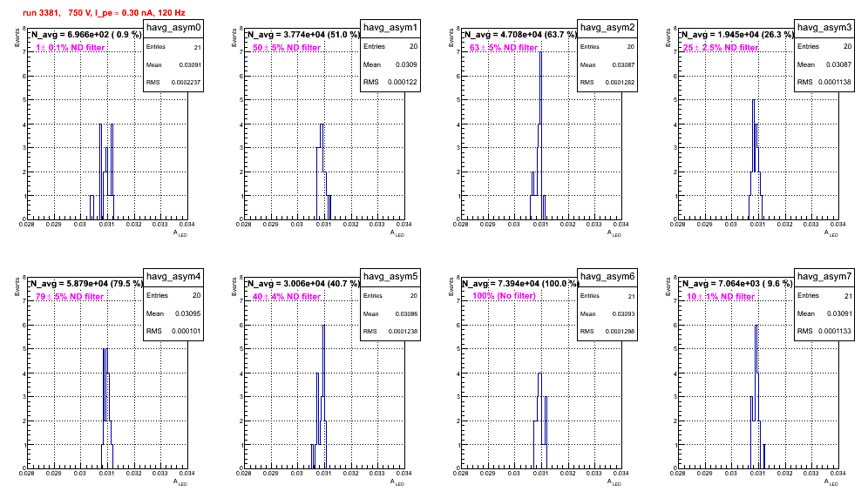The width and height of the screenshot is (868, 498).
Task: Click N_avg = 3.006e+04 (40.7 %) label
Action: click(303, 283)
